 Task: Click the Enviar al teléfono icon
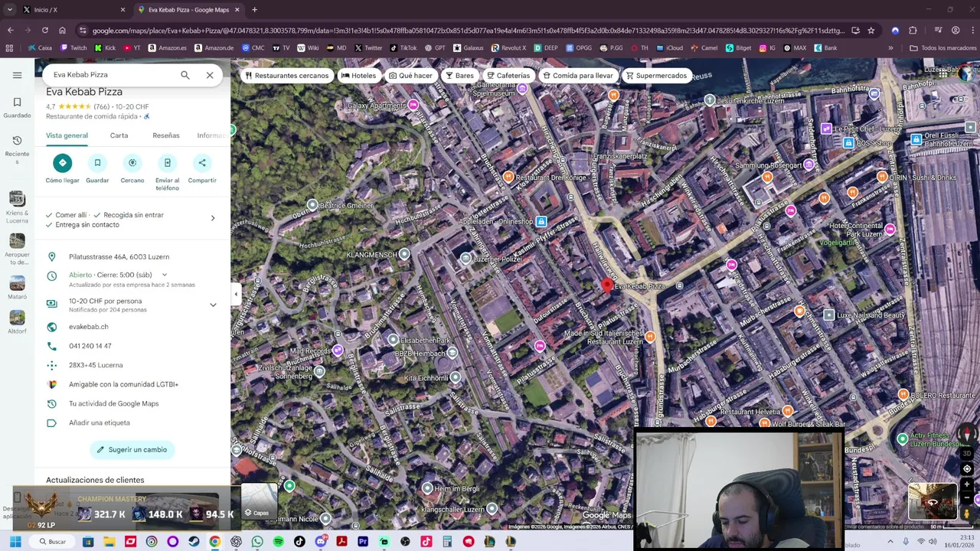167,162
